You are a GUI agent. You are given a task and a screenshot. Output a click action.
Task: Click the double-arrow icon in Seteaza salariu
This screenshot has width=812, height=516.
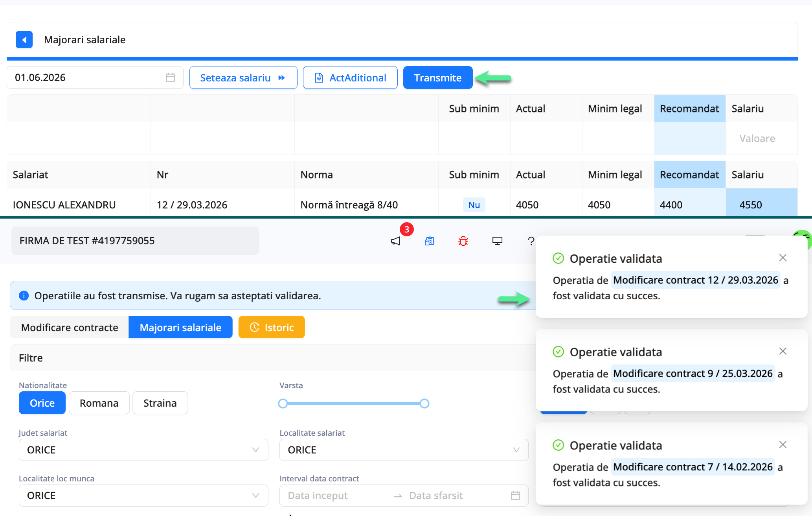pyautogui.click(x=281, y=78)
